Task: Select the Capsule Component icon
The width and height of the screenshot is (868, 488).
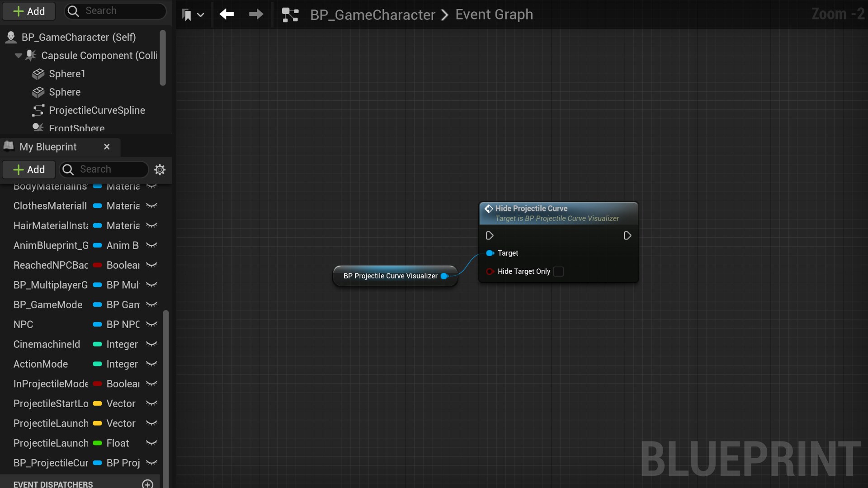Action: click(x=30, y=55)
